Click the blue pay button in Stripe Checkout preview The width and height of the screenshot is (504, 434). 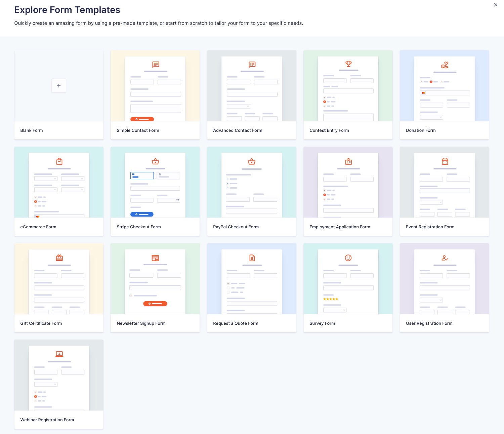(142, 214)
